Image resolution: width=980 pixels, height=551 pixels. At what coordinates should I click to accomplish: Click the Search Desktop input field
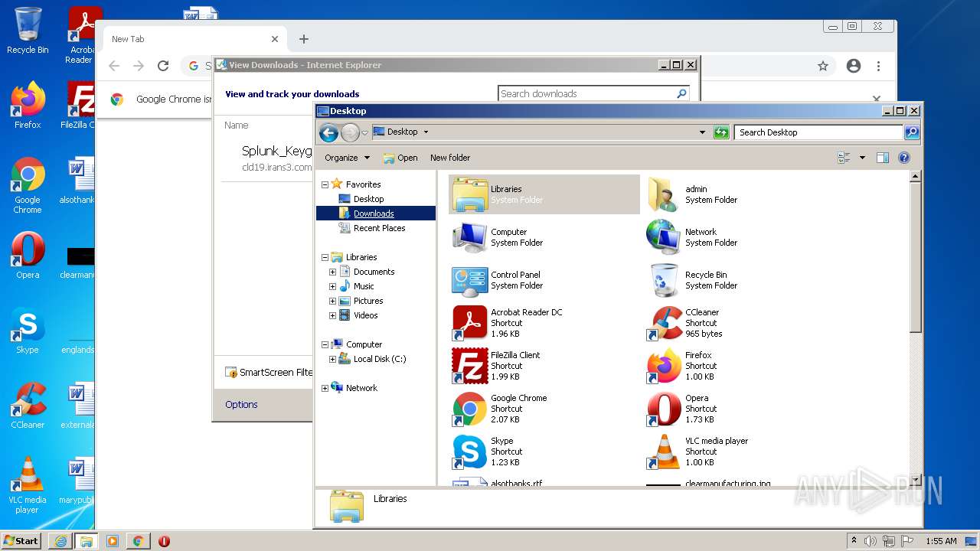tap(818, 132)
